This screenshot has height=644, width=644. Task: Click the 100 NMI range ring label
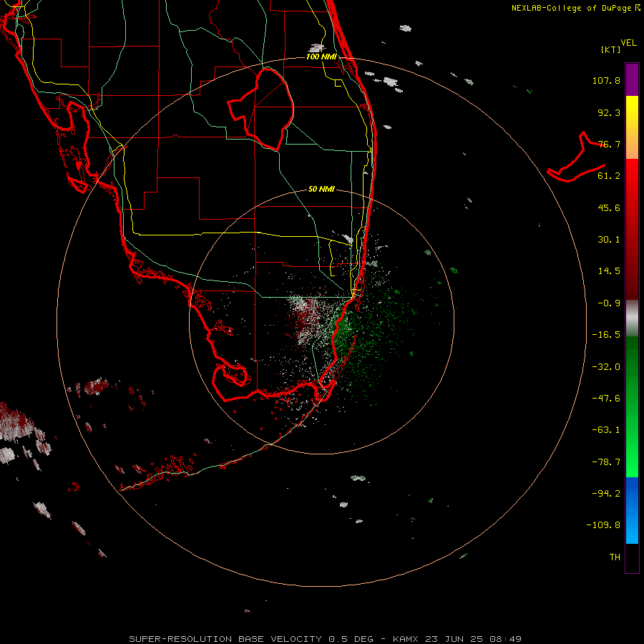(321, 57)
